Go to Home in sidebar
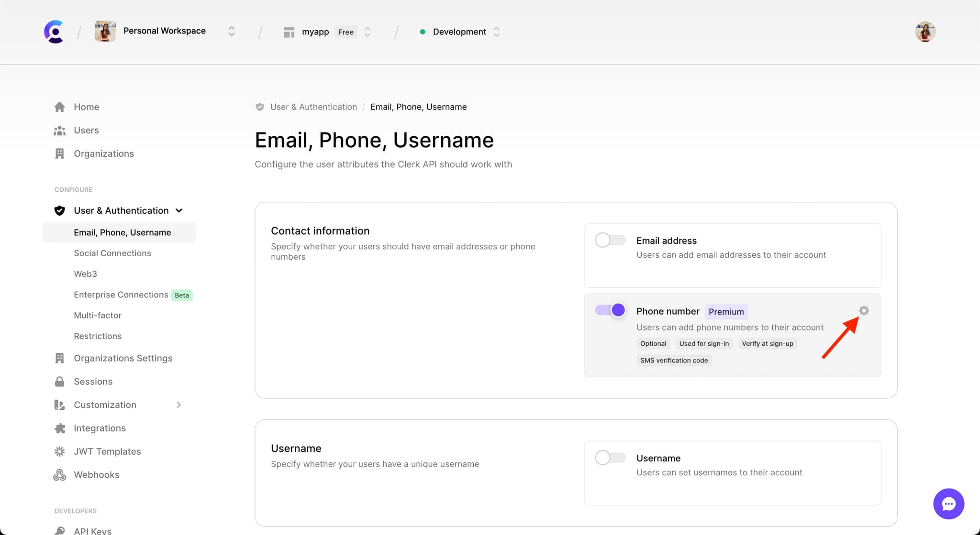This screenshot has width=980, height=535. point(86,107)
